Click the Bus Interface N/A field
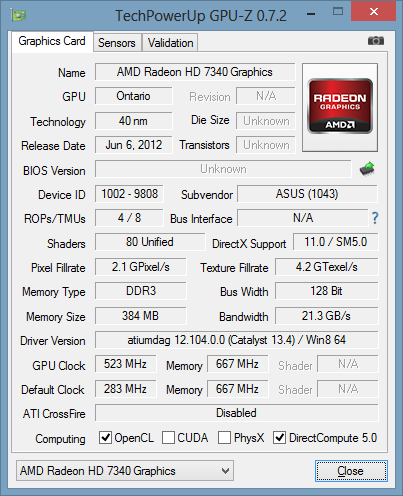 [303, 218]
